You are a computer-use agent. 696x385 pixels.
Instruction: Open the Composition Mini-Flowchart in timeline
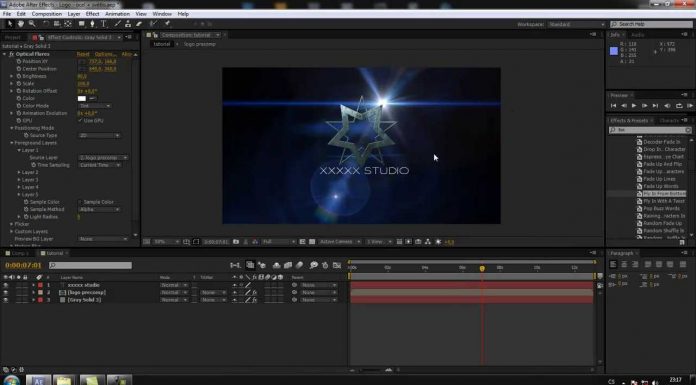(x=235, y=265)
